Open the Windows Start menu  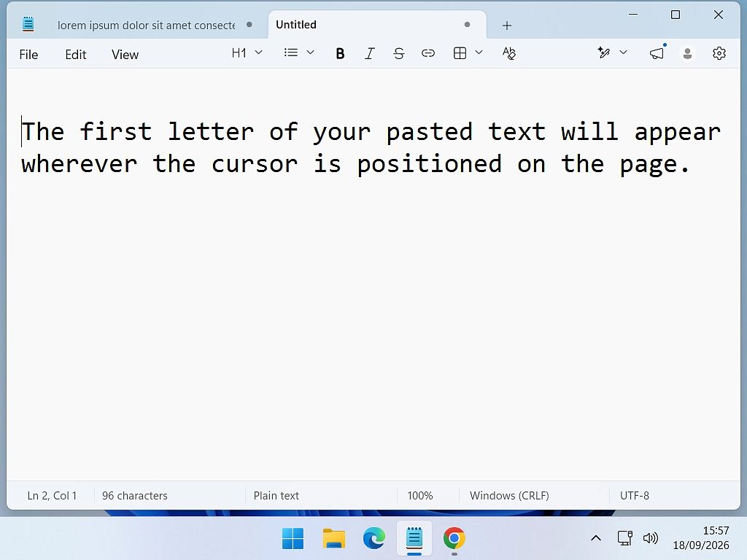293,539
